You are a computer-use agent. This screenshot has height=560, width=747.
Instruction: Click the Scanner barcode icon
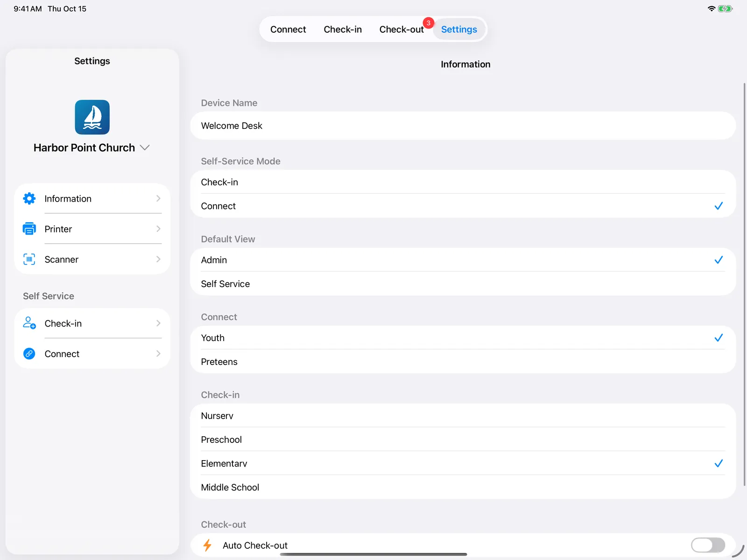point(29,259)
